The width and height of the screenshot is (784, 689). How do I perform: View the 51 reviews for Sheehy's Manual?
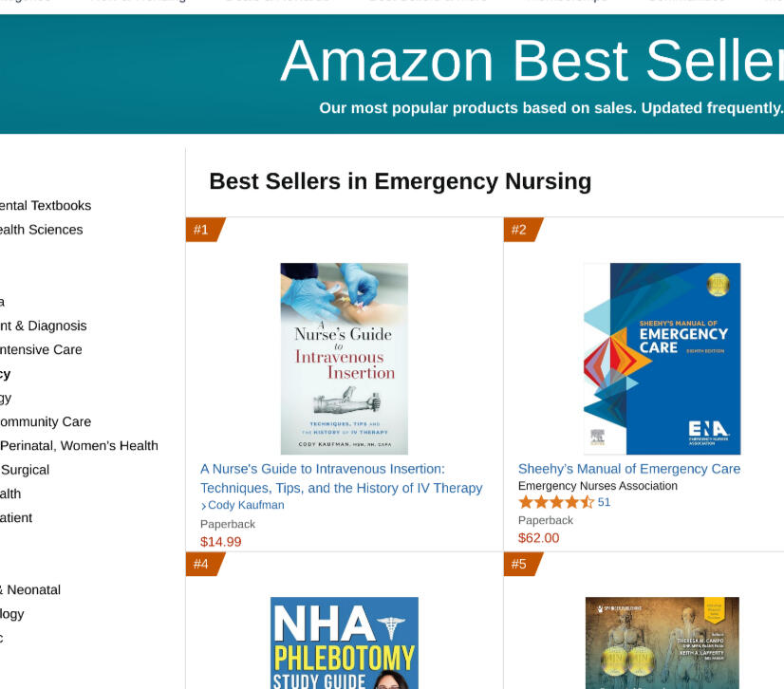[x=605, y=502]
